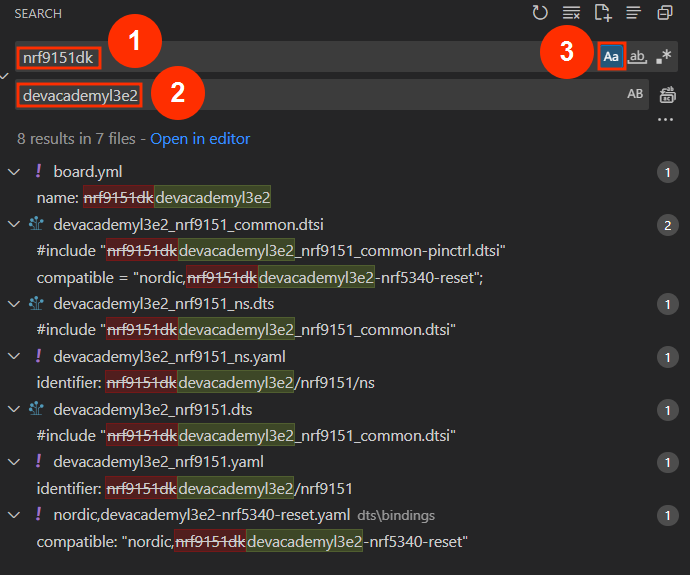Toggle Preserve Case in replace field
The width and height of the screenshot is (690, 575).
[635, 94]
